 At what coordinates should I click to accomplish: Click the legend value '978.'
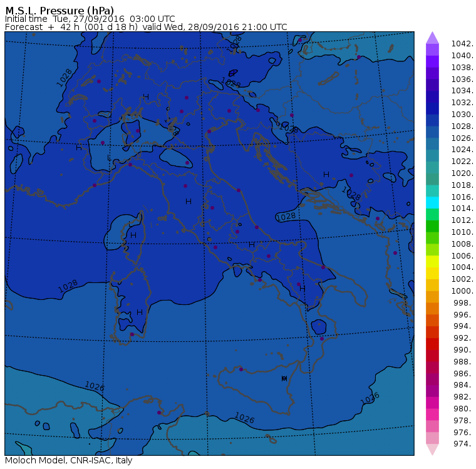coord(463,421)
